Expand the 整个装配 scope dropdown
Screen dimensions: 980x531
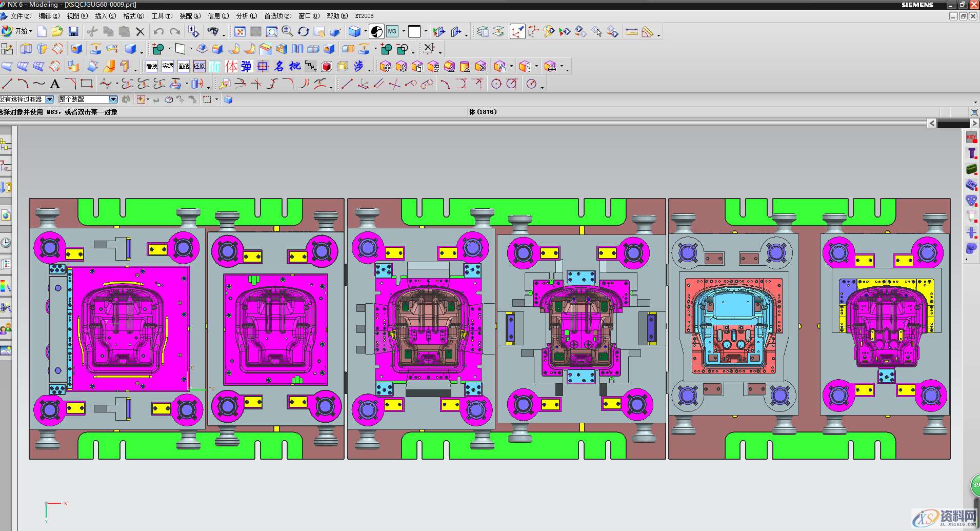(113, 100)
